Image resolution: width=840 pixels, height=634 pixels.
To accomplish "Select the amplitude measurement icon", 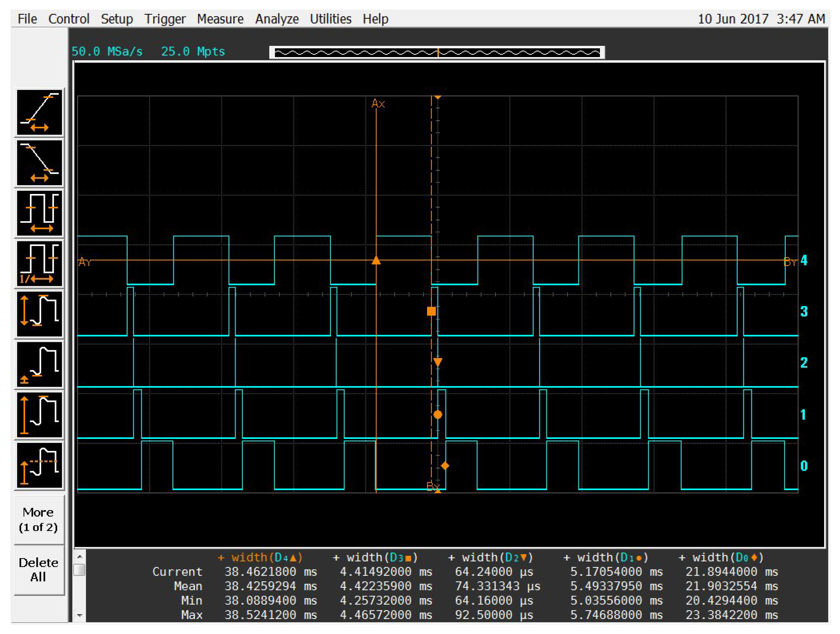I will [39, 415].
